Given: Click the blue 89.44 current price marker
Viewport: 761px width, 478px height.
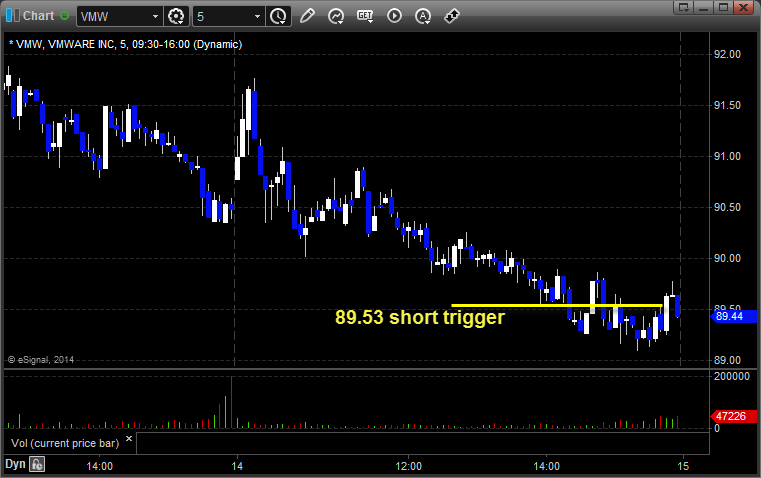Looking at the screenshot, I should (x=734, y=317).
